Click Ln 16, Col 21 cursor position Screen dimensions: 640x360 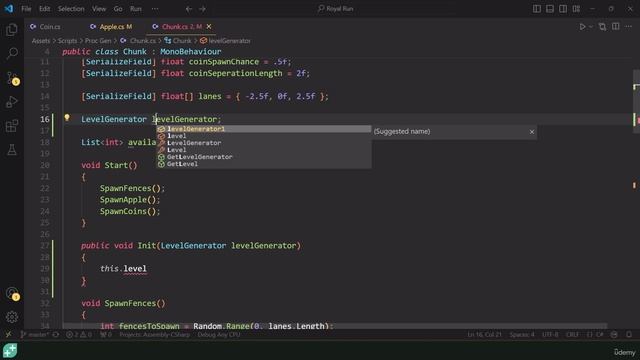(x=484, y=335)
